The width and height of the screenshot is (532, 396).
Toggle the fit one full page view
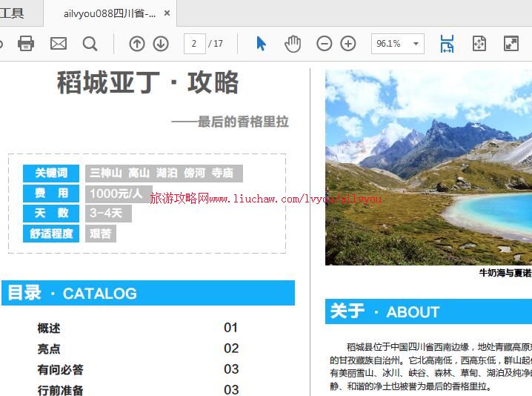pyautogui.click(x=479, y=44)
